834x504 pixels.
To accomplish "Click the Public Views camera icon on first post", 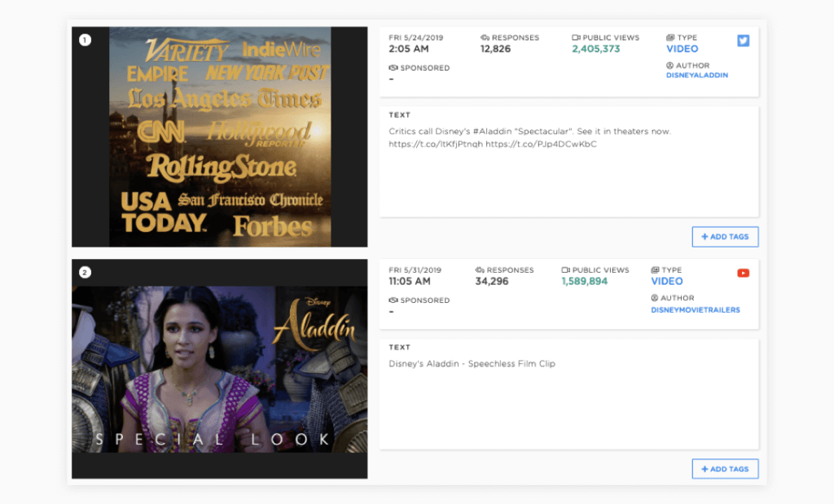I will 576,37.
